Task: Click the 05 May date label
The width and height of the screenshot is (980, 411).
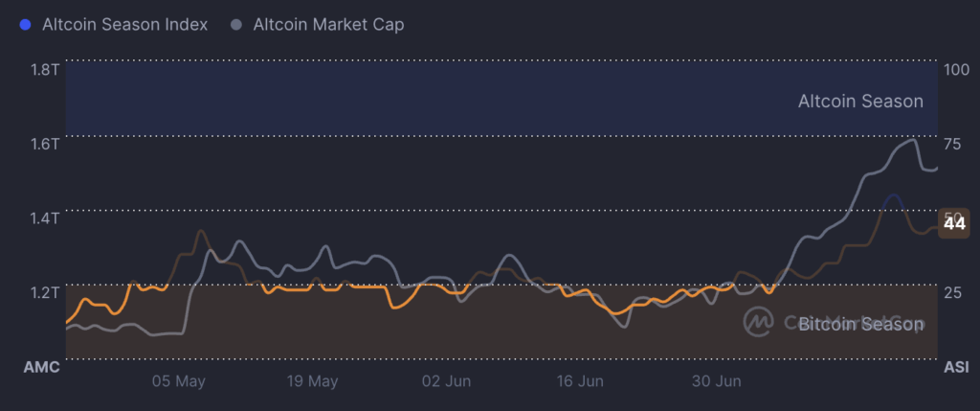Action: point(179,381)
